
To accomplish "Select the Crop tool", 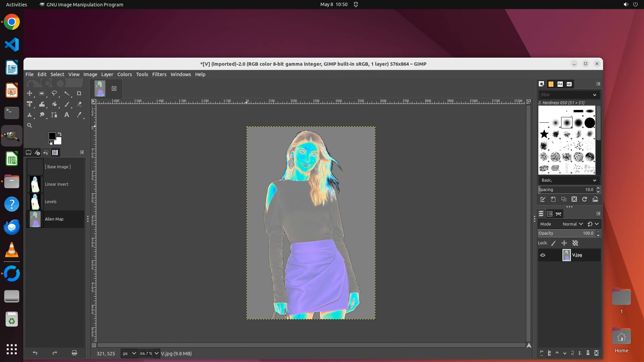I will point(79,94).
